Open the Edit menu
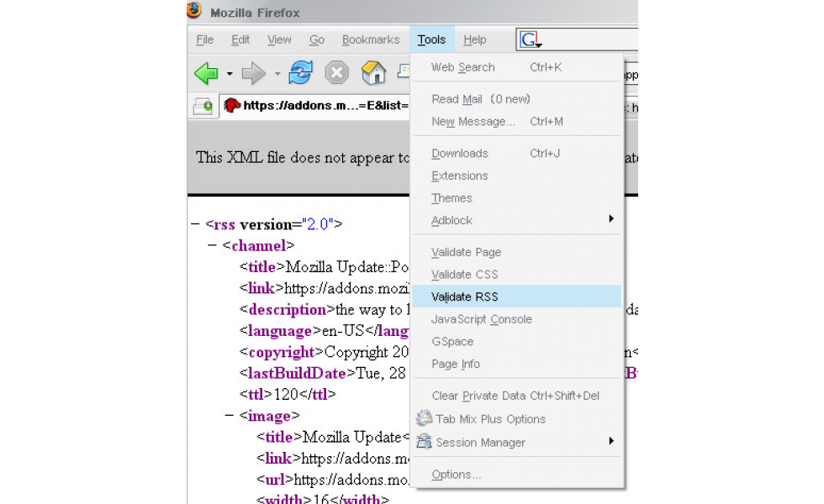The height and width of the screenshot is (504, 824). [x=240, y=40]
